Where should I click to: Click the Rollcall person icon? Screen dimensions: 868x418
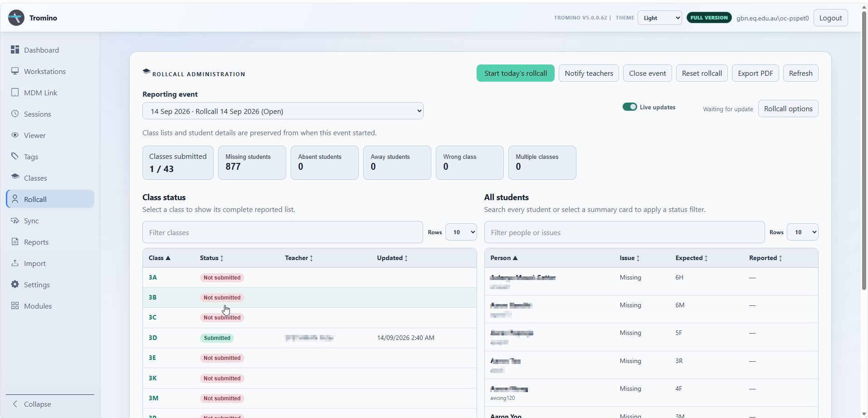pyautogui.click(x=15, y=199)
